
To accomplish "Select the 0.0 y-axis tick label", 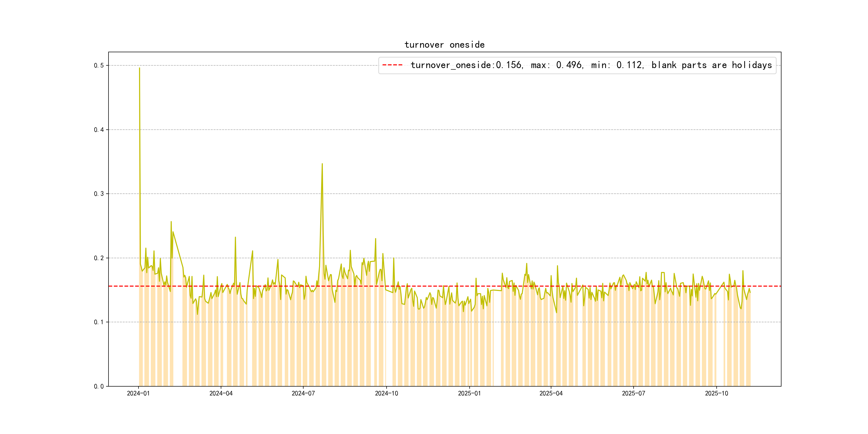I will [x=99, y=387].
